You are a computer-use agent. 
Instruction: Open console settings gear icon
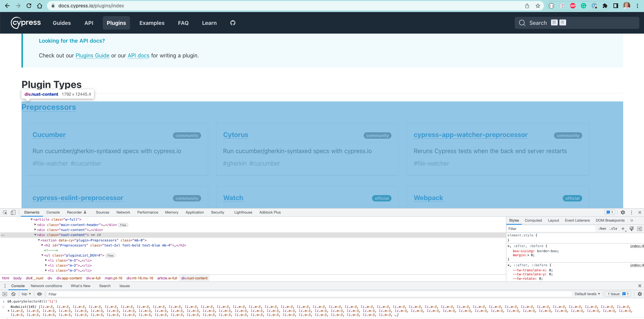640,294
